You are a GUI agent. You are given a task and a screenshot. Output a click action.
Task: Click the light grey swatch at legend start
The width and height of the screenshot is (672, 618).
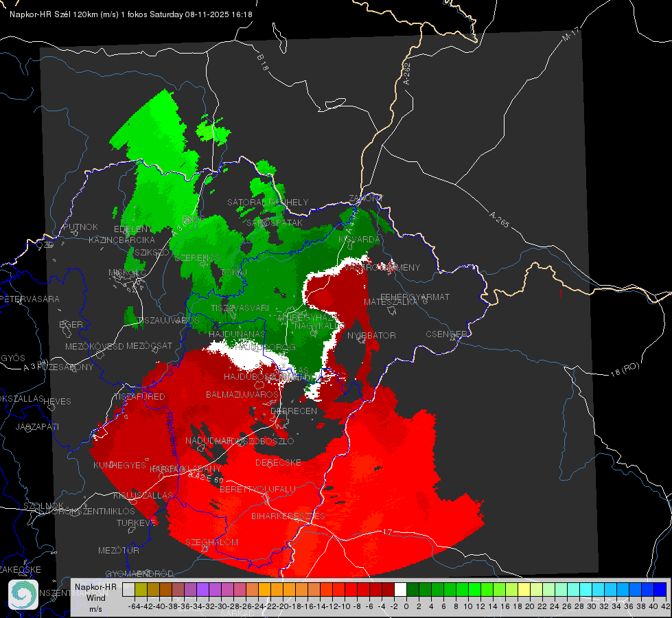[128, 590]
